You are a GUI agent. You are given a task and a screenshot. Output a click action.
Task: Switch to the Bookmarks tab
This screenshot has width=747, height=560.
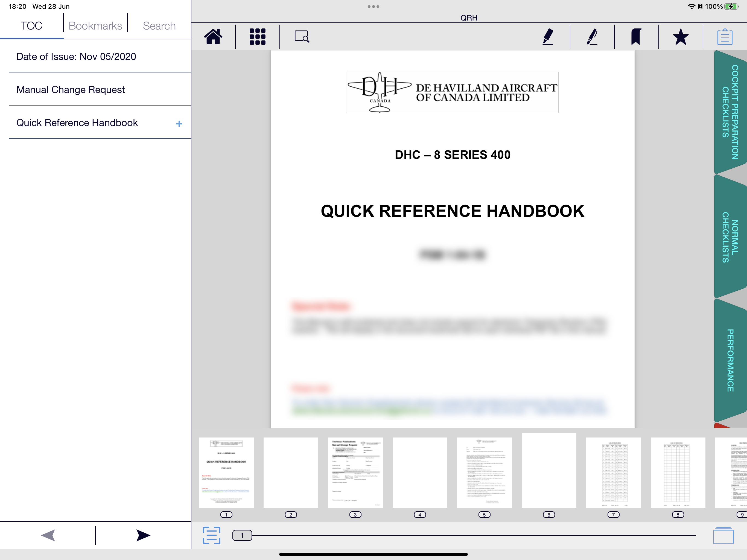pos(95,26)
